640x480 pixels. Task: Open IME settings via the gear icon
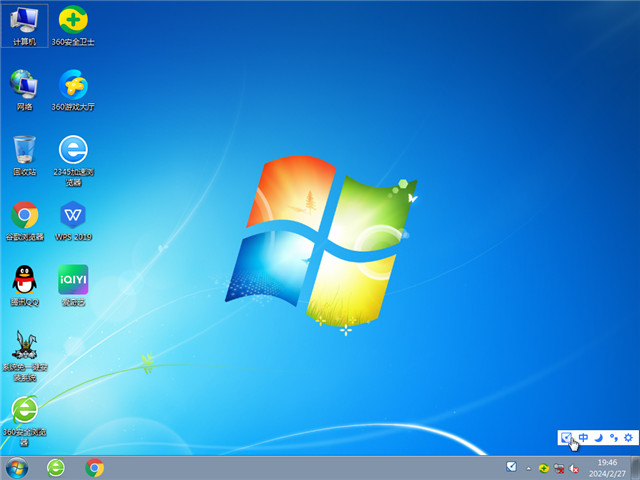(x=628, y=437)
